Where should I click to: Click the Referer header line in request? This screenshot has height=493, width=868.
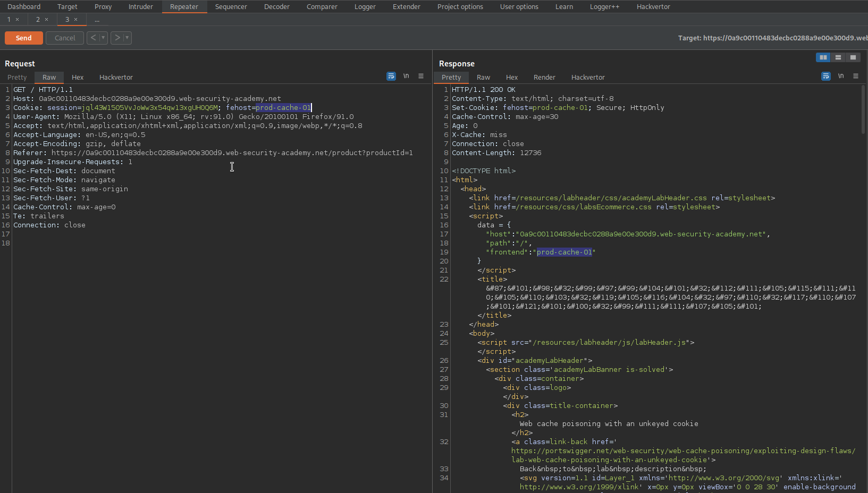pos(213,152)
